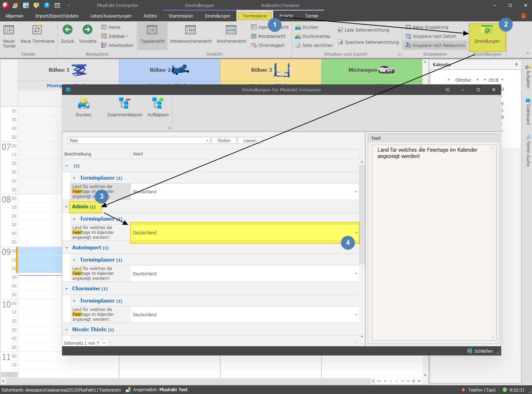Click Schließen to close settings
532x394 pixels.
[480, 351]
